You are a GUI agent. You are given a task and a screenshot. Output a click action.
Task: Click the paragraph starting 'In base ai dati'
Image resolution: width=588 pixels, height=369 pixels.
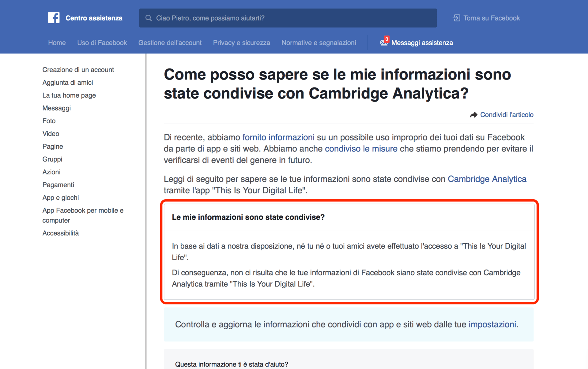pyautogui.click(x=349, y=252)
